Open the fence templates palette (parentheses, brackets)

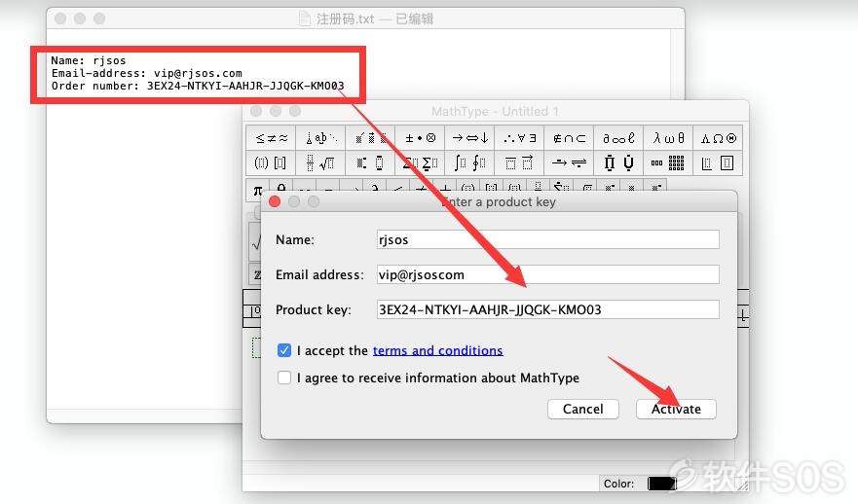[x=271, y=162]
